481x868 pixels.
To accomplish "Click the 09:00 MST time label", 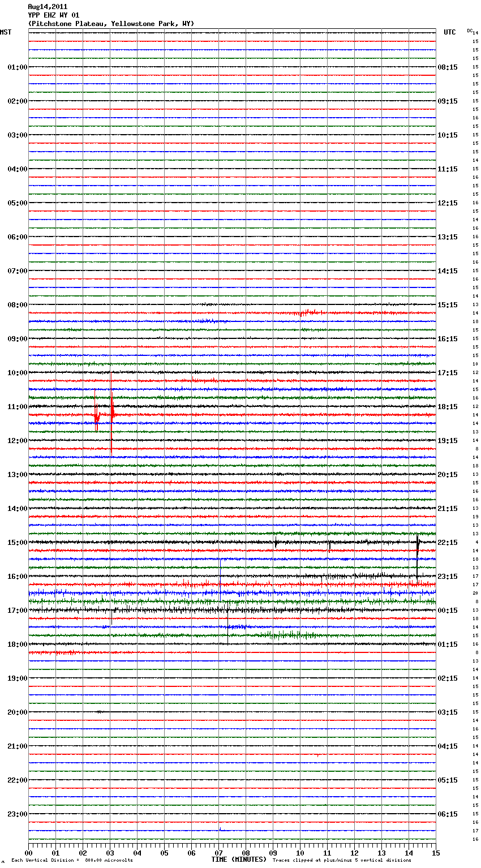I will click(x=18, y=339).
